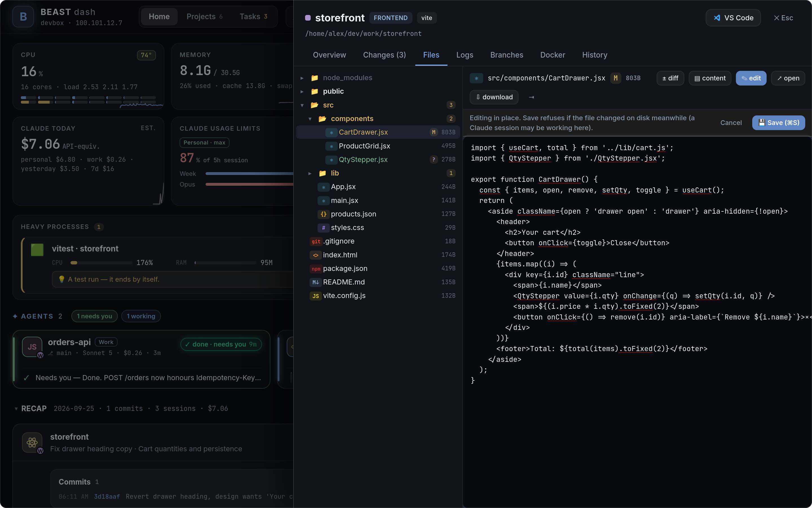Close the panel with Esc button
The image size is (812, 508).
(783, 18)
